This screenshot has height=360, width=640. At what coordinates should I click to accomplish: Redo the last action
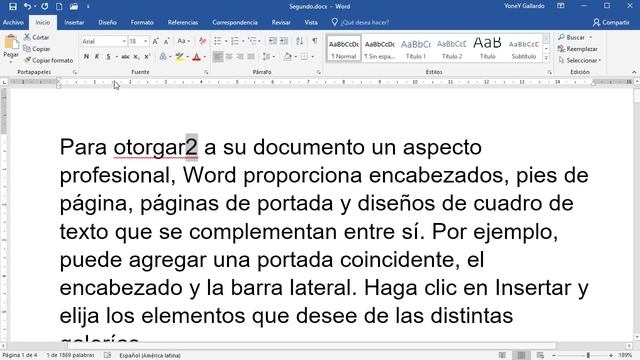point(44,6)
